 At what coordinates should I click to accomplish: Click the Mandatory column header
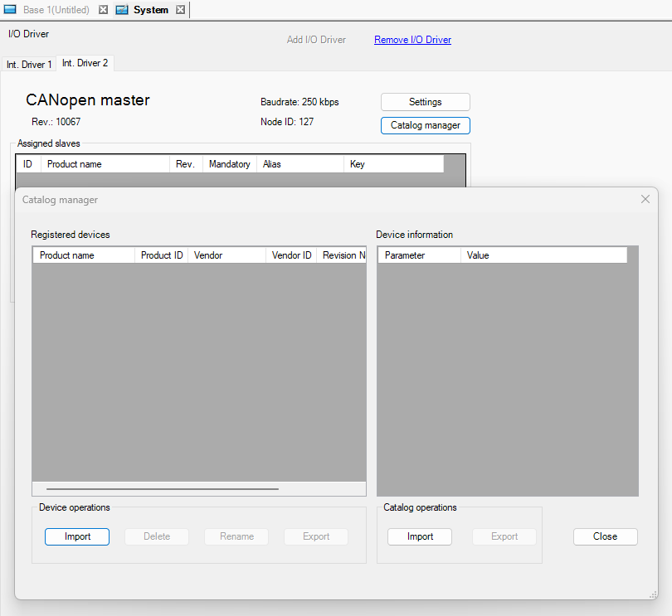[x=230, y=164]
